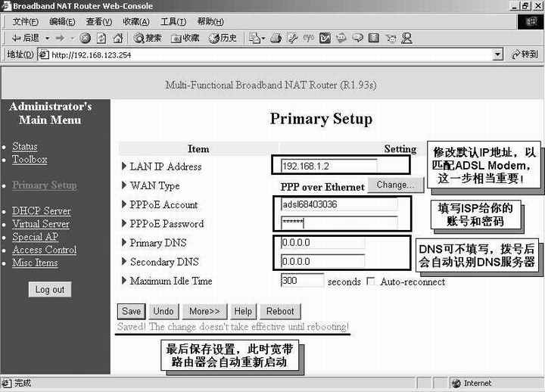The image size is (545, 392).
Task: Click the Edit page pencil icon
Action: point(292,39)
